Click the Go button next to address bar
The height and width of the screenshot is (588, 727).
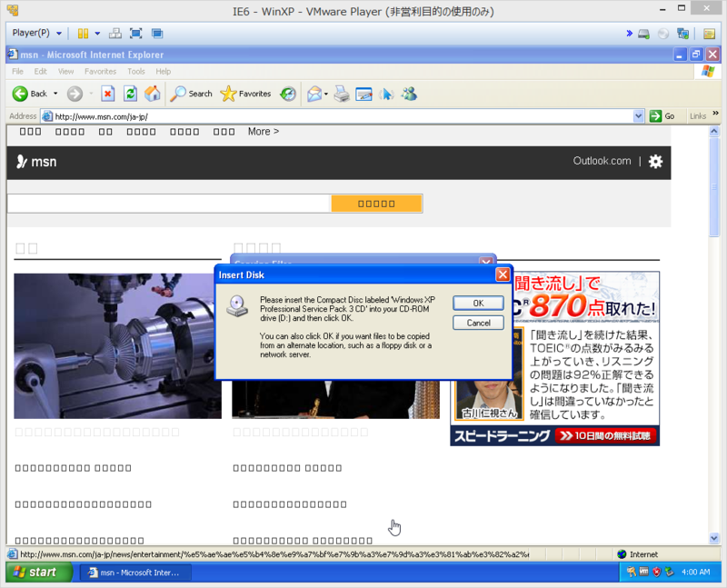pyautogui.click(x=662, y=116)
